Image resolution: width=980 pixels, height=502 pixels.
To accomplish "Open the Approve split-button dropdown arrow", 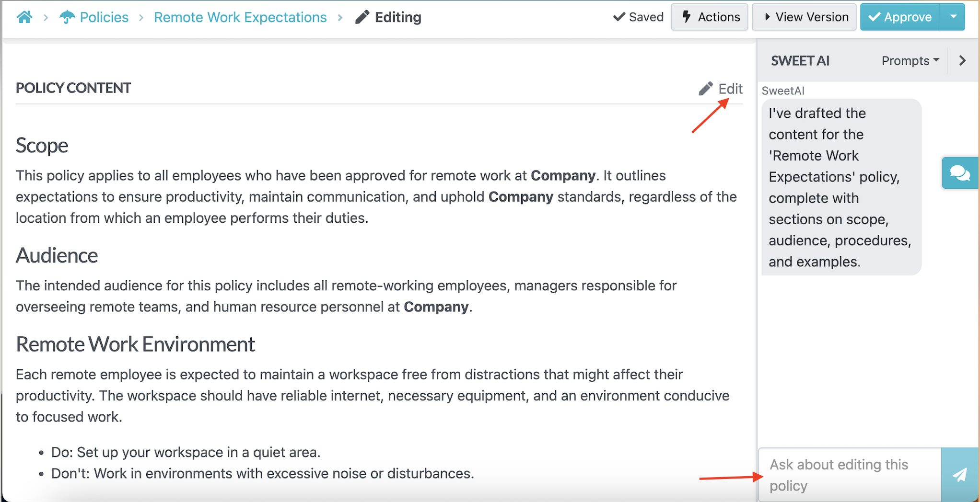I will [953, 17].
